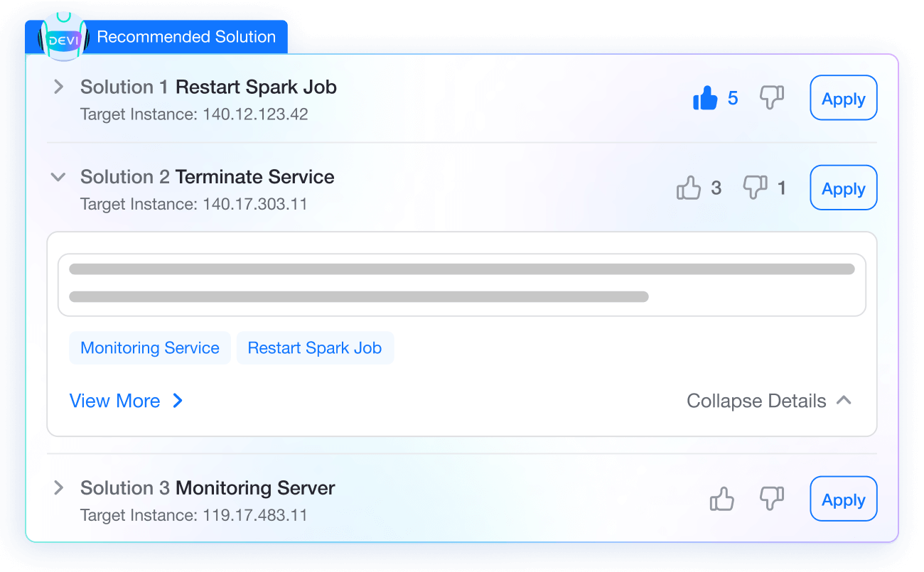Click thumbs down on Solution 1

click(771, 98)
